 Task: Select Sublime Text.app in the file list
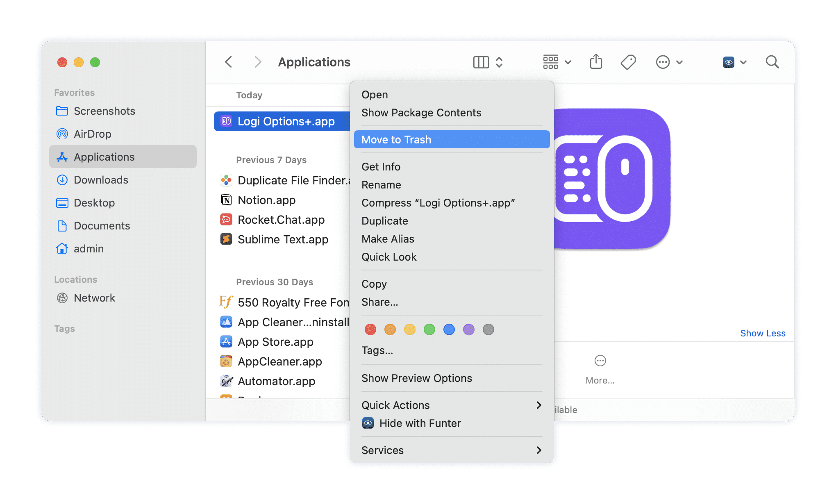pyautogui.click(x=283, y=239)
